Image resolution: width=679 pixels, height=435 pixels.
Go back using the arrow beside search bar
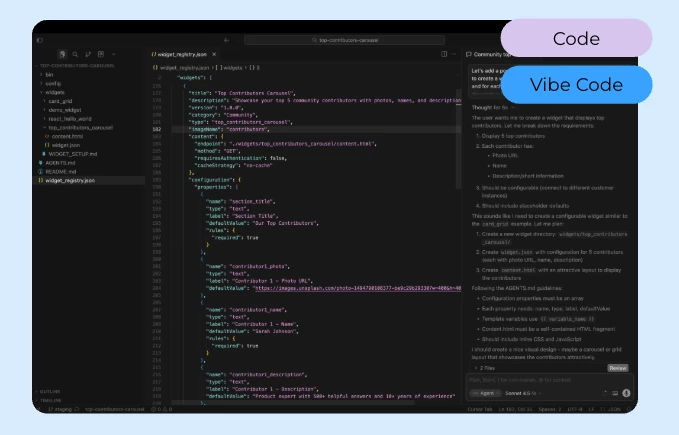pos(226,40)
